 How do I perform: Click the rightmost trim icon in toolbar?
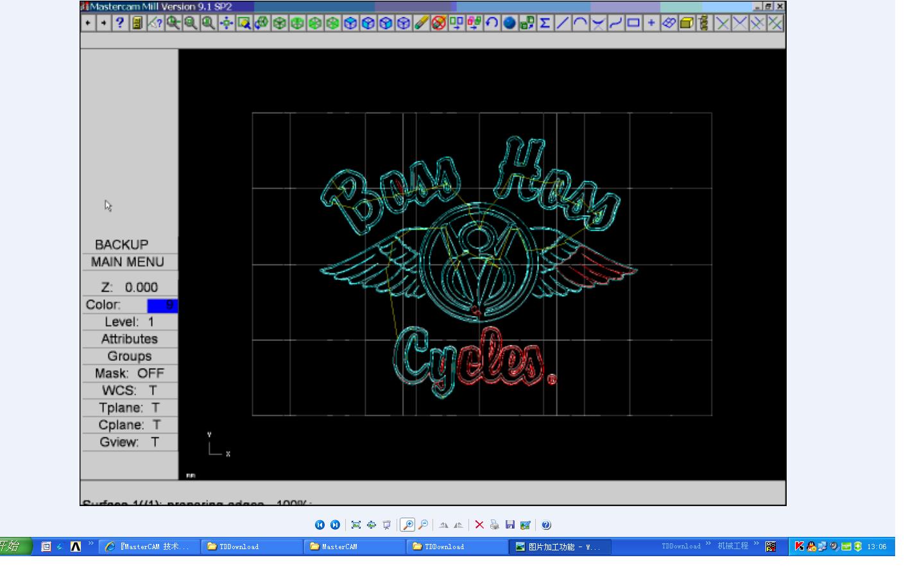coord(775,23)
